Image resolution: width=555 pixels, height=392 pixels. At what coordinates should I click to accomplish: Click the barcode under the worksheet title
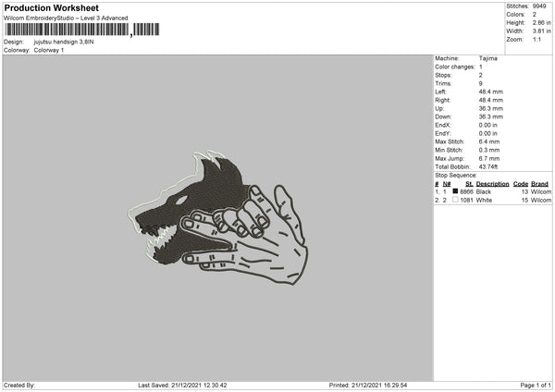tap(82, 30)
